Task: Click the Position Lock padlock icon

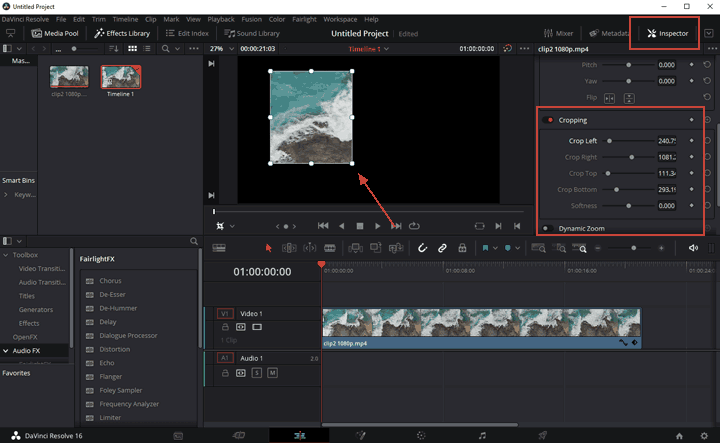Action: point(461,247)
